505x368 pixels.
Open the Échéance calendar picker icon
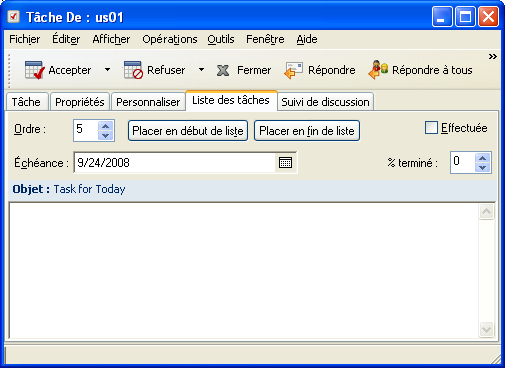pyautogui.click(x=285, y=163)
